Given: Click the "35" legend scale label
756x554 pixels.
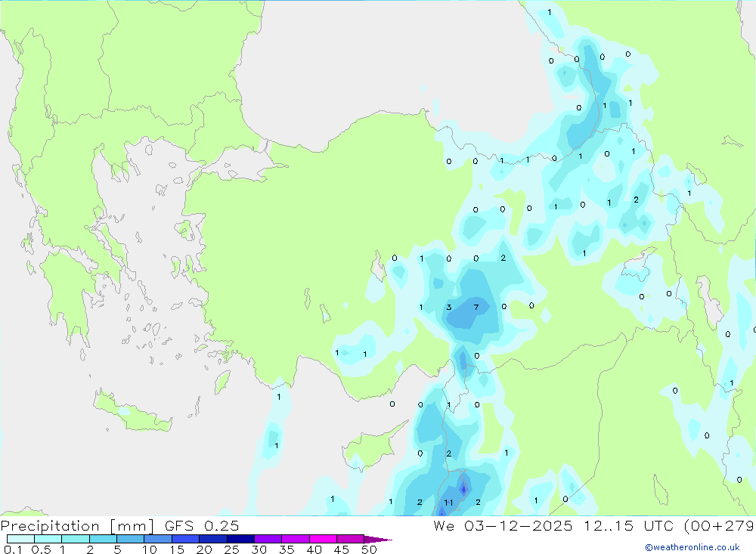Looking at the screenshot, I should click(287, 549).
